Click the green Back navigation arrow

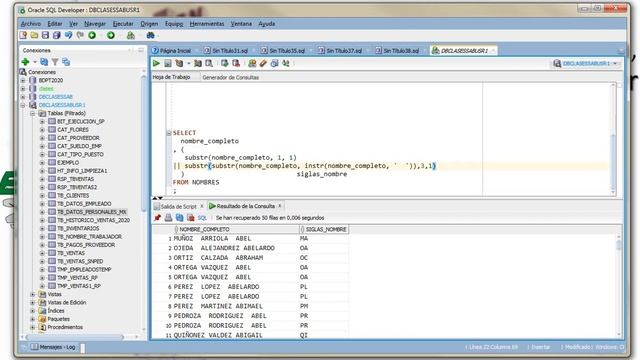pyautogui.click(x=92, y=36)
